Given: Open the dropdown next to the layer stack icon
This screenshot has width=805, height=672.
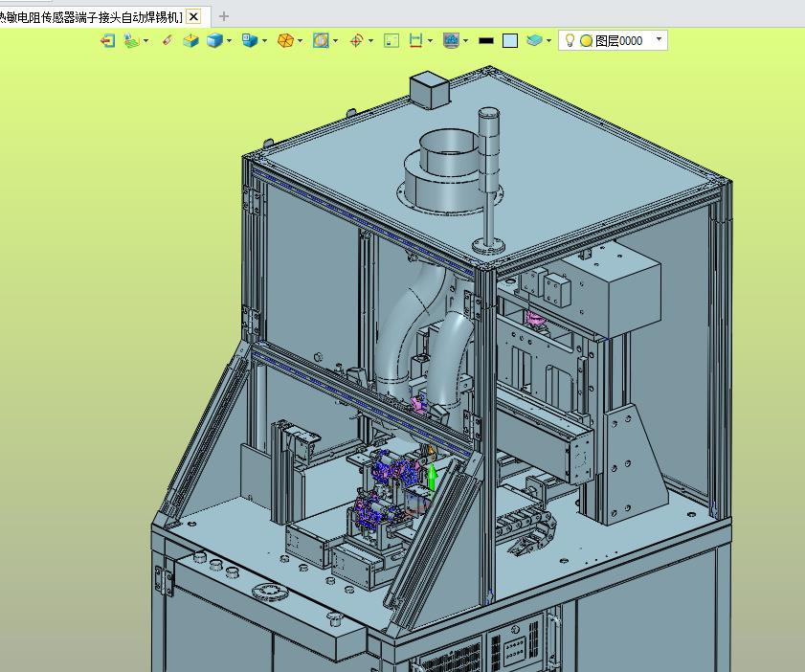Looking at the screenshot, I should point(548,40).
